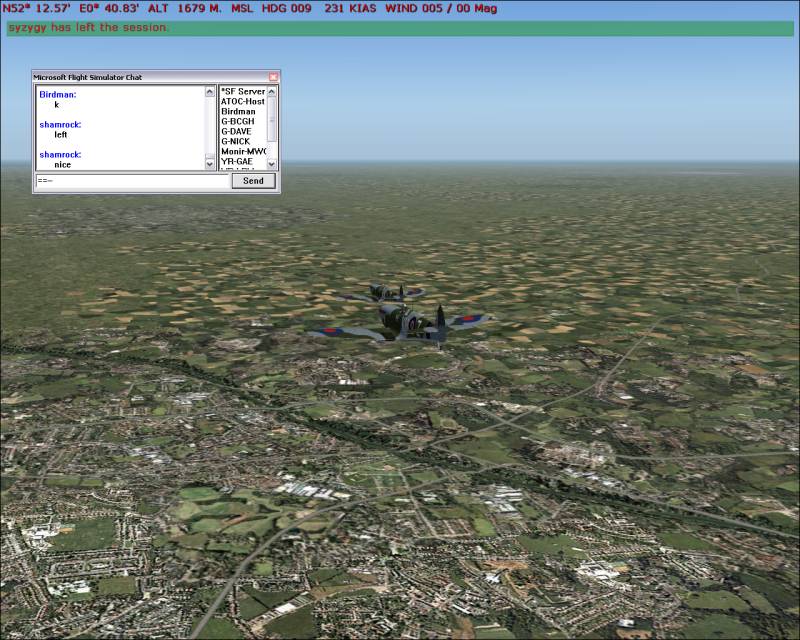Viewport: 800px width, 640px height.
Task: Click the 'left' message from shamrock
Action: point(61,135)
